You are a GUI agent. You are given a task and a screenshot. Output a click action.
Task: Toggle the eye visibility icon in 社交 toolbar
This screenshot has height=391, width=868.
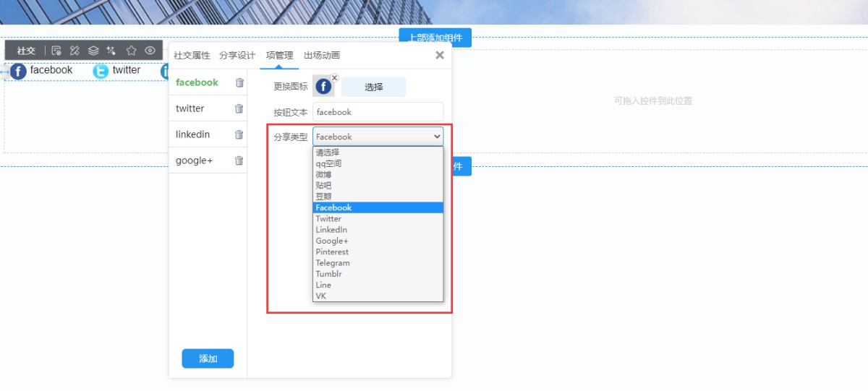[x=150, y=51]
